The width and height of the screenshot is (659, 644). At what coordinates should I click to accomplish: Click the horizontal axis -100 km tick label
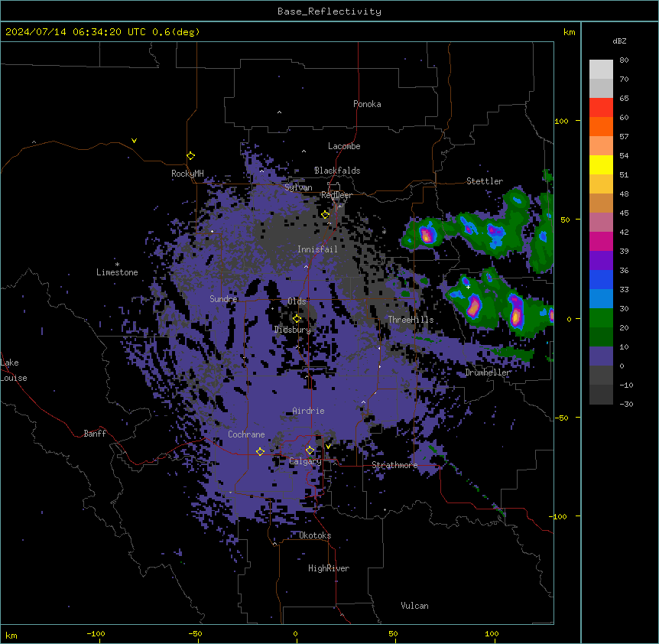point(96,633)
